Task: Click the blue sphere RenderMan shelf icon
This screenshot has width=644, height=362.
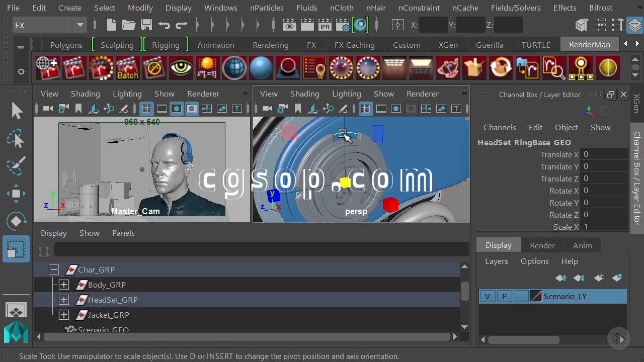Action: point(261,68)
